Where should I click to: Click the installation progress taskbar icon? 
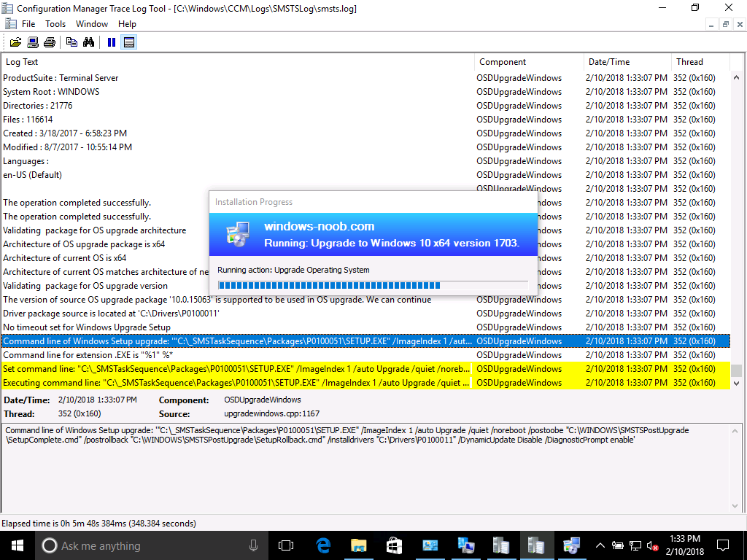click(571, 545)
